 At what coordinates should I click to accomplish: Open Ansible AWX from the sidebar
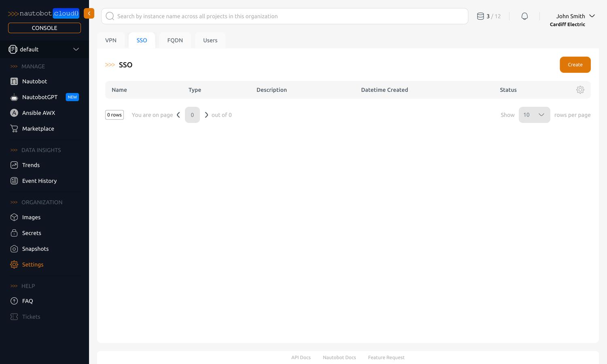(38, 113)
